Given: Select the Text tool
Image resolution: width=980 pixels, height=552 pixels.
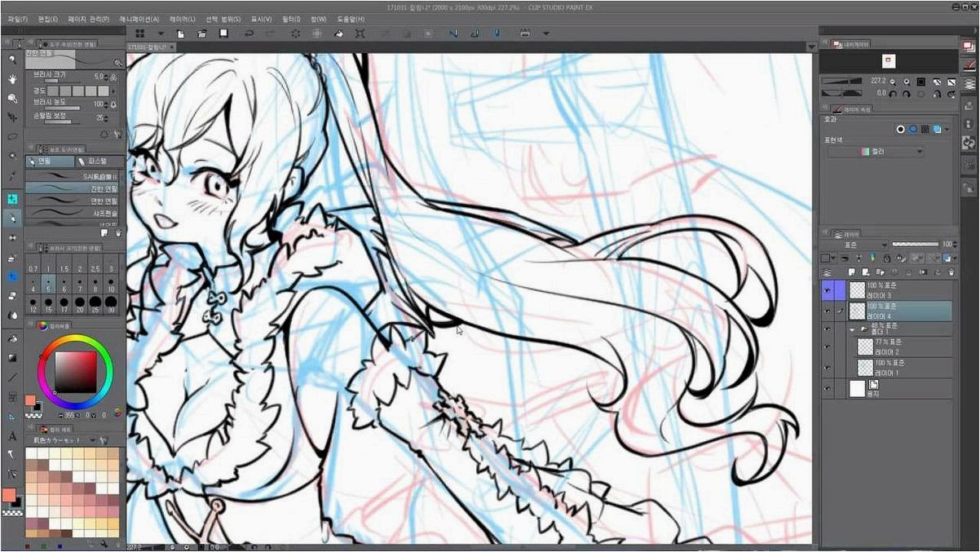Looking at the screenshot, I should [x=12, y=436].
